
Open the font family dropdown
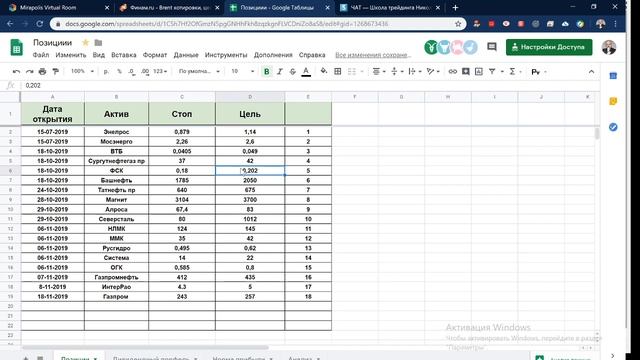[x=199, y=71]
